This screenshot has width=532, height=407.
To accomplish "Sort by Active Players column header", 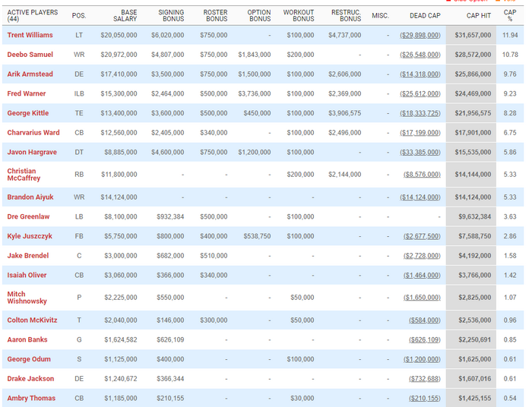I will pyautogui.click(x=33, y=16).
